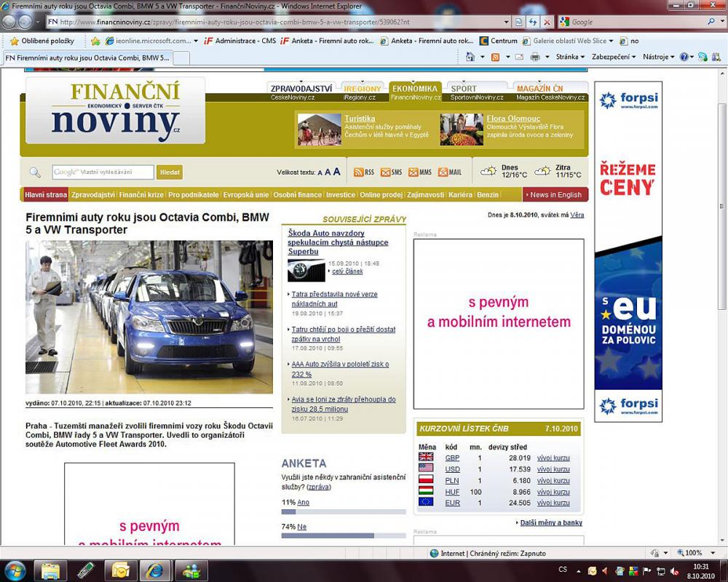Show hidden tray icons arrow

(578, 571)
